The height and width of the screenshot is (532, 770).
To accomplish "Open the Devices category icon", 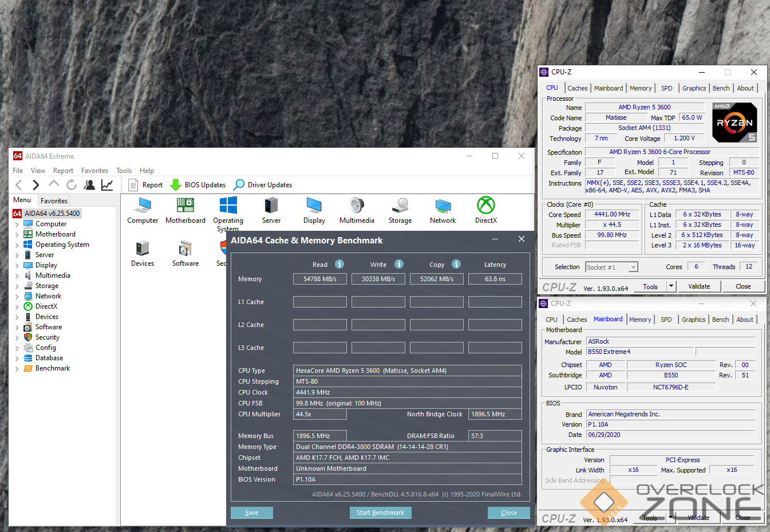I will click(x=143, y=254).
